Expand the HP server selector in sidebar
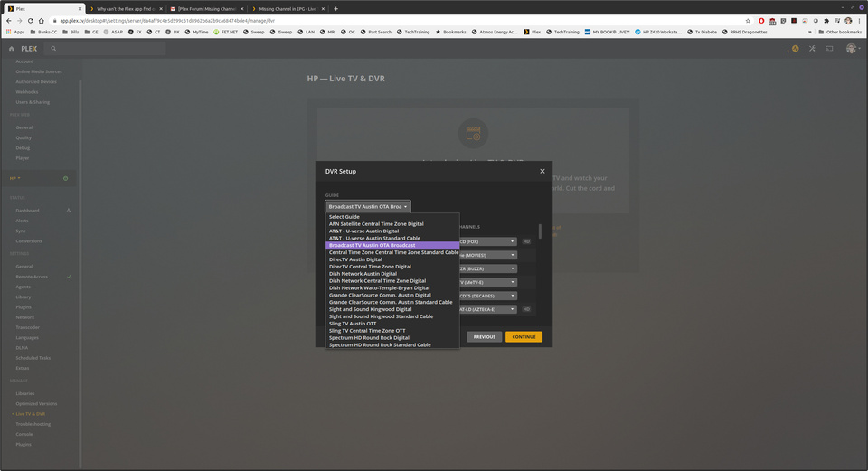Image resolution: width=868 pixels, height=471 pixels. click(15, 178)
